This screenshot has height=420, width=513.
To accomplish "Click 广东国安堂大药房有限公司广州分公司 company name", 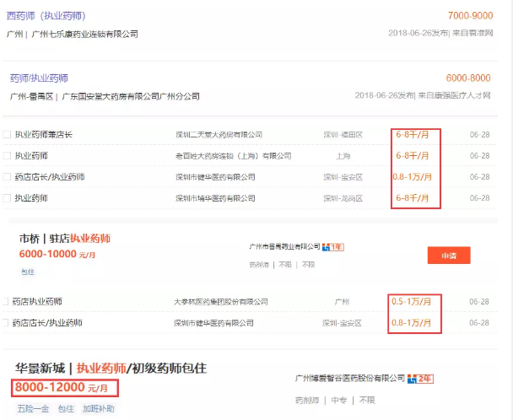I will (x=131, y=96).
